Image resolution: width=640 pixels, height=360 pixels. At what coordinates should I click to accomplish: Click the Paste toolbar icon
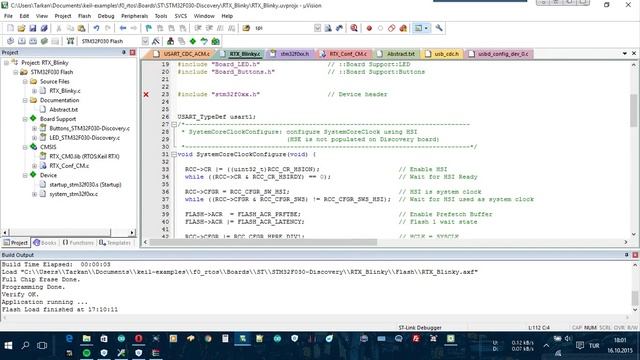pos(82,28)
